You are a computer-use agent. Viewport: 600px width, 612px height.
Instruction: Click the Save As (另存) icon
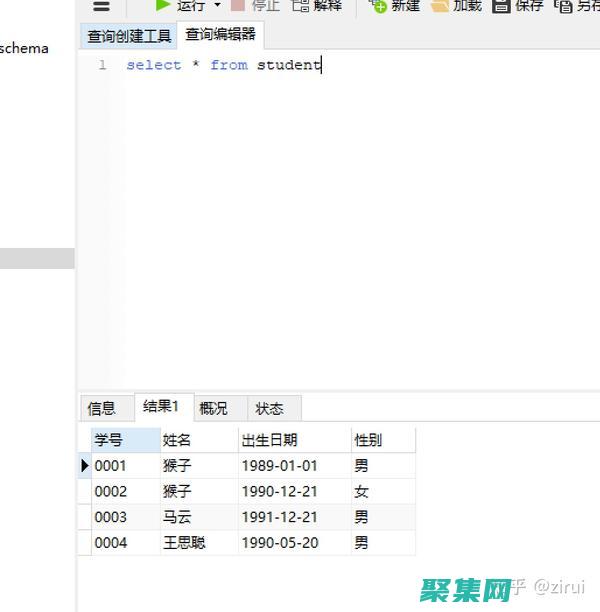(564, 5)
